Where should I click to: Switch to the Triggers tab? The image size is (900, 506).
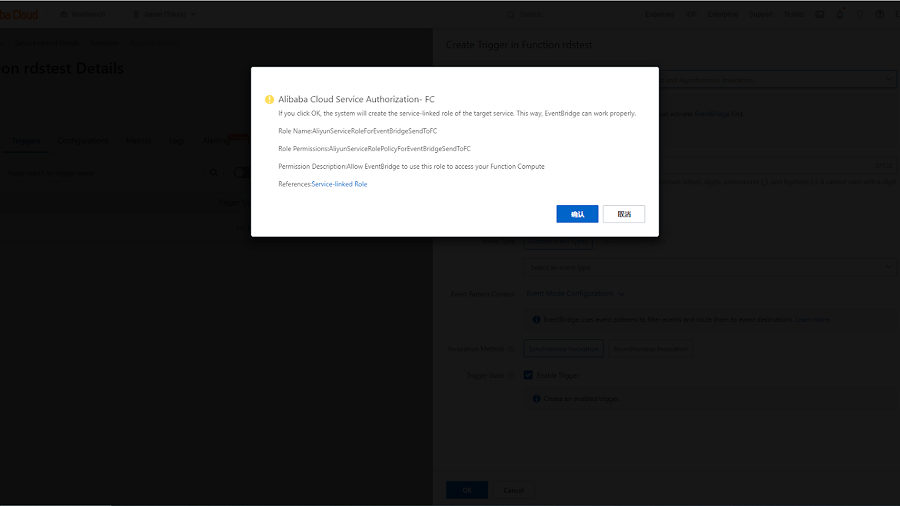[26, 141]
